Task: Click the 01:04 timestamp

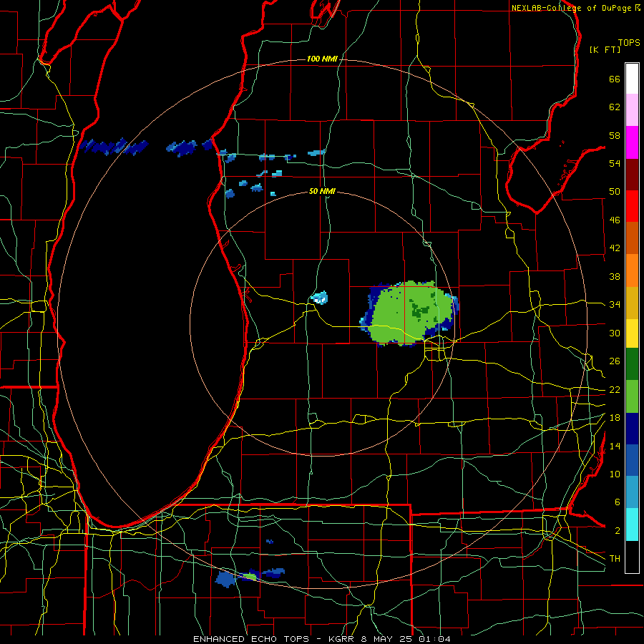Action: [434, 639]
